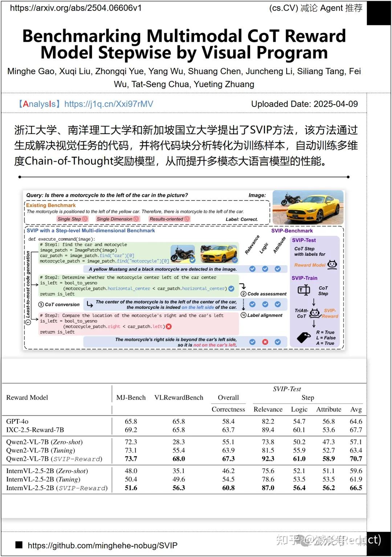Click the 'GPT-4o' row label
392x557 pixels.
click(17, 421)
